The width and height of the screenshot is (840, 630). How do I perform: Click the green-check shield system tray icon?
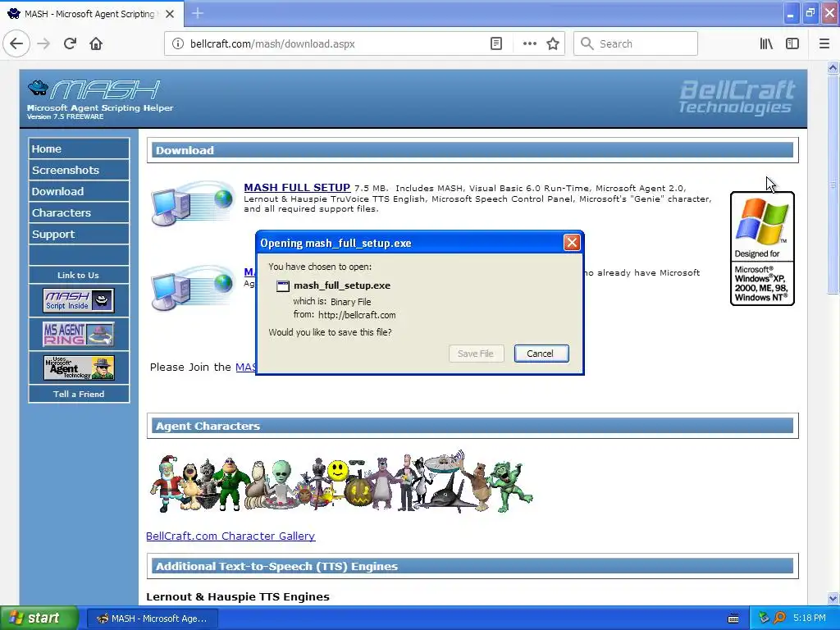tap(765, 619)
